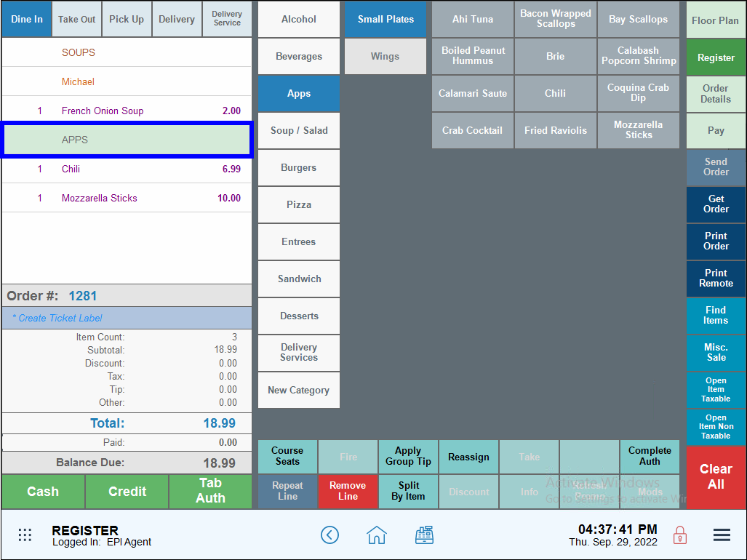Select the Pick Up order type
The image size is (747, 560).
click(x=127, y=19)
